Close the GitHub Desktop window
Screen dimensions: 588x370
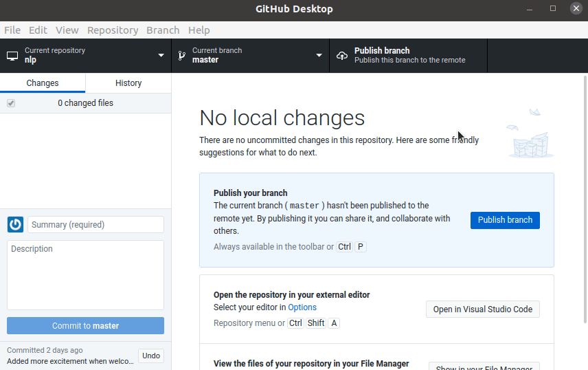pos(576,8)
